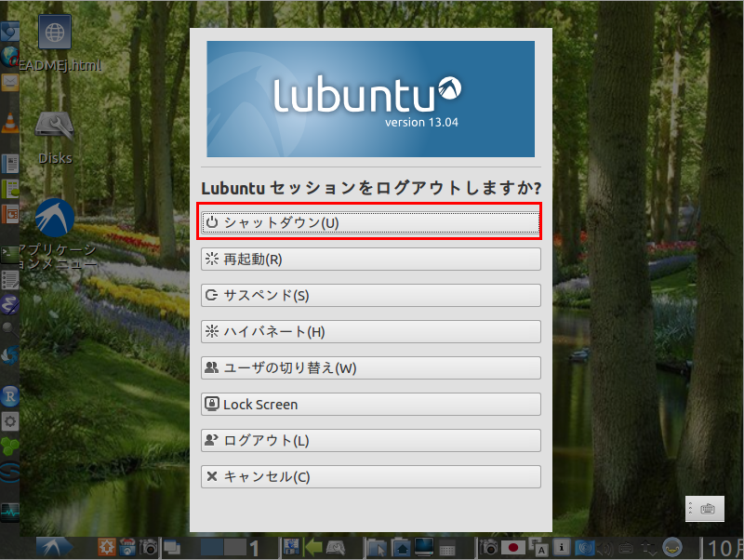Launch the terminal from the sidebar
The width and height of the screenshot is (744, 560).
(9, 254)
